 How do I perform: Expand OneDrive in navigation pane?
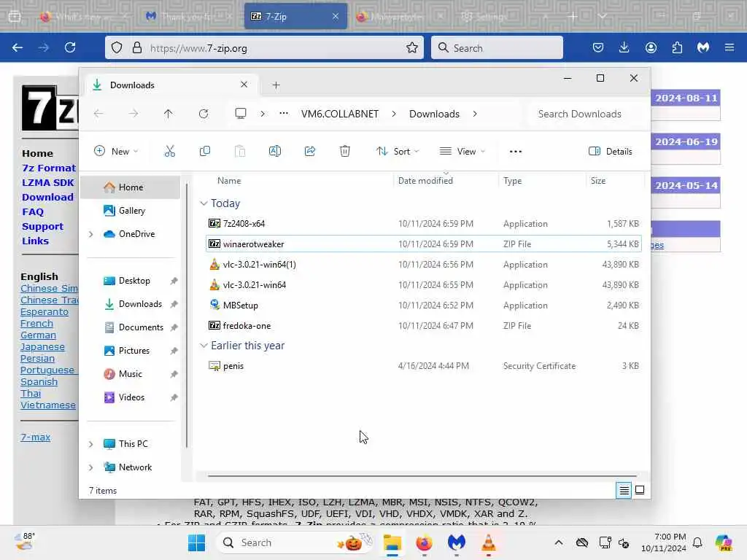tap(91, 234)
